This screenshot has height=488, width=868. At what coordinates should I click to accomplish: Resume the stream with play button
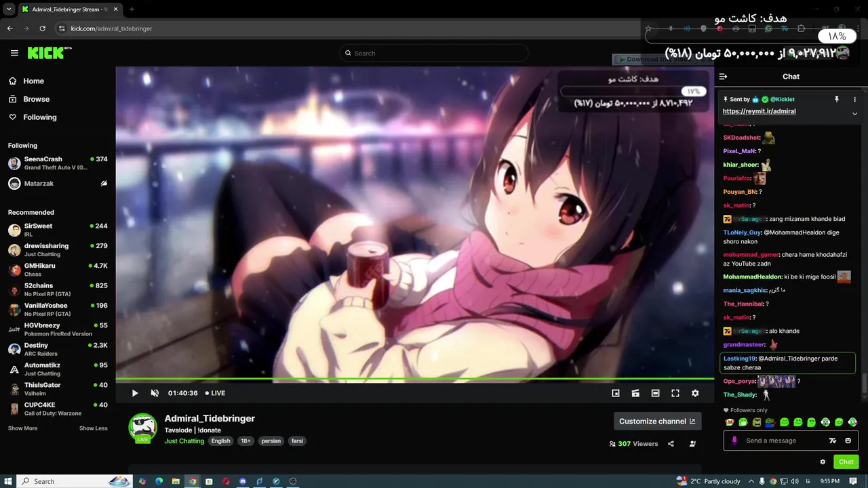(135, 393)
